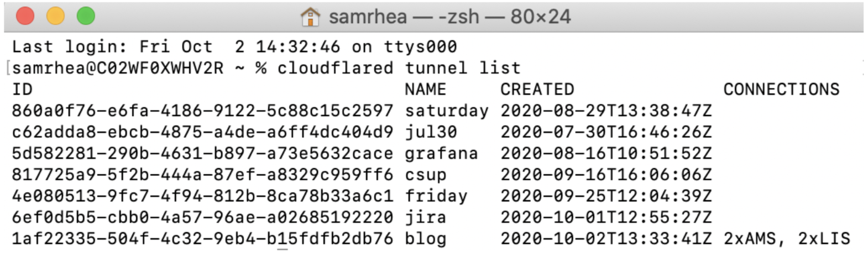Screen dimensions: 868x272
Task: Click the "cloudflared tunnel list" command text
Action: click(399, 68)
